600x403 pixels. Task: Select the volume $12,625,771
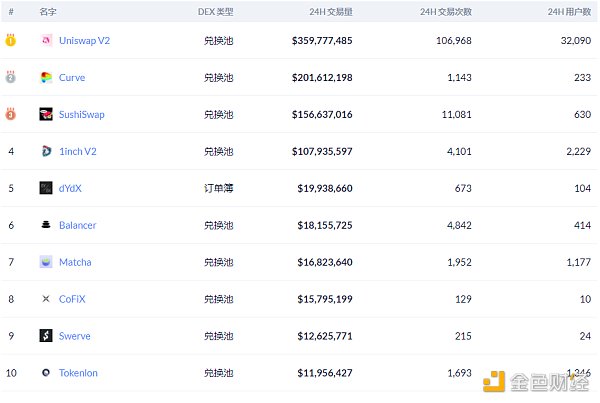[325, 336]
